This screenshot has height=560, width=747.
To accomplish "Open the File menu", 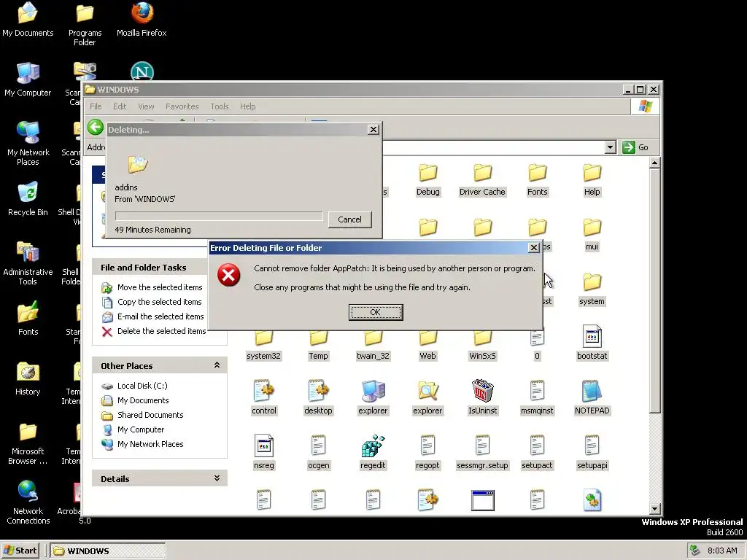I will (96, 106).
